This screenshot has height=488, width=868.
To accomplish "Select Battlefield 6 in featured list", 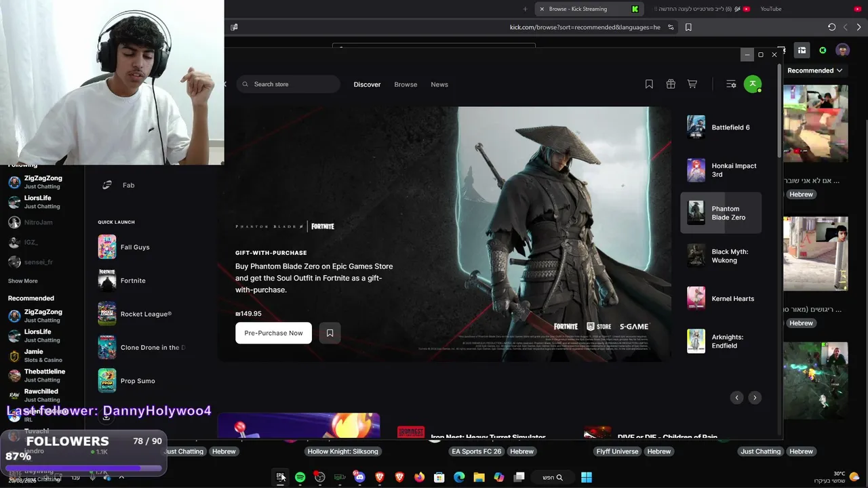I will click(x=721, y=127).
